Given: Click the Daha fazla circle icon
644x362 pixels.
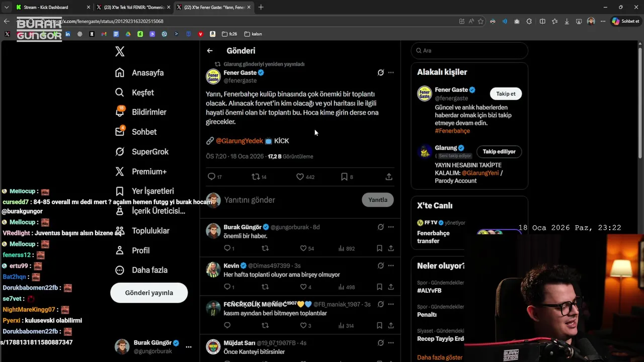Looking at the screenshot, I should coord(120,270).
